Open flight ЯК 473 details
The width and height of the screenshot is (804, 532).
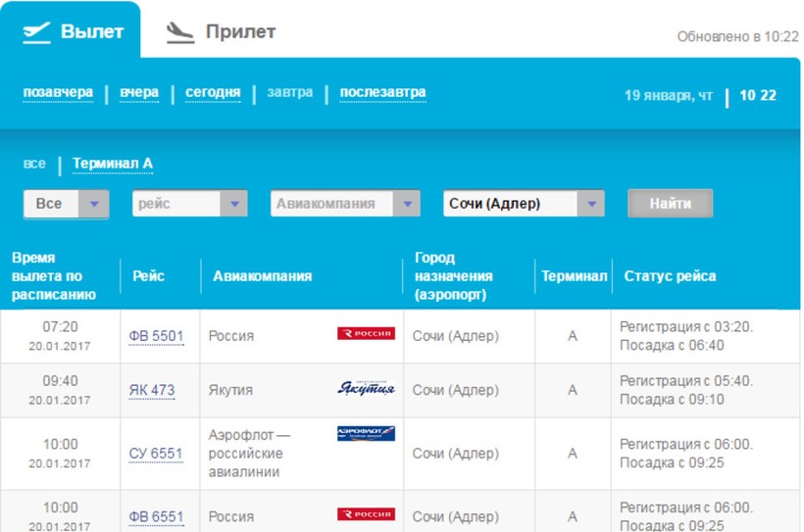[x=152, y=390]
